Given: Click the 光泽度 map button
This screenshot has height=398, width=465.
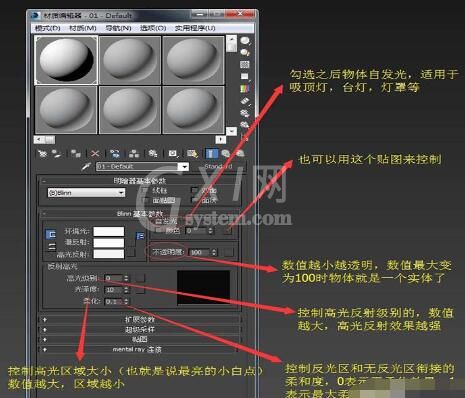Looking at the screenshot, I should coord(140,290).
